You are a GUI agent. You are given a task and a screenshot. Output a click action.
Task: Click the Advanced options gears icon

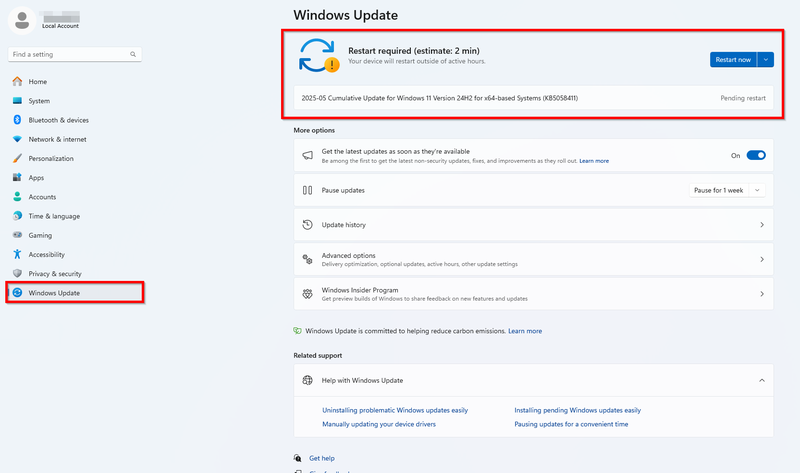[x=307, y=259]
